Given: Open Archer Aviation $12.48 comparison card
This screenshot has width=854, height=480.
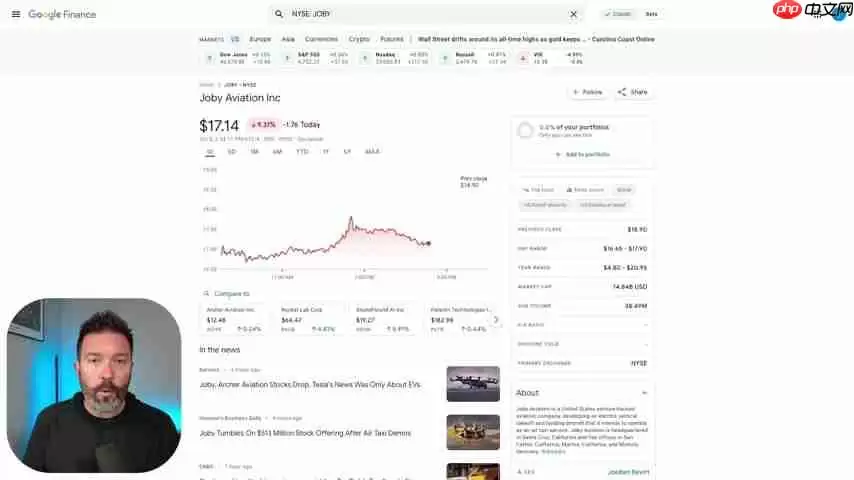Looking at the screenshot, I should 234,319.
